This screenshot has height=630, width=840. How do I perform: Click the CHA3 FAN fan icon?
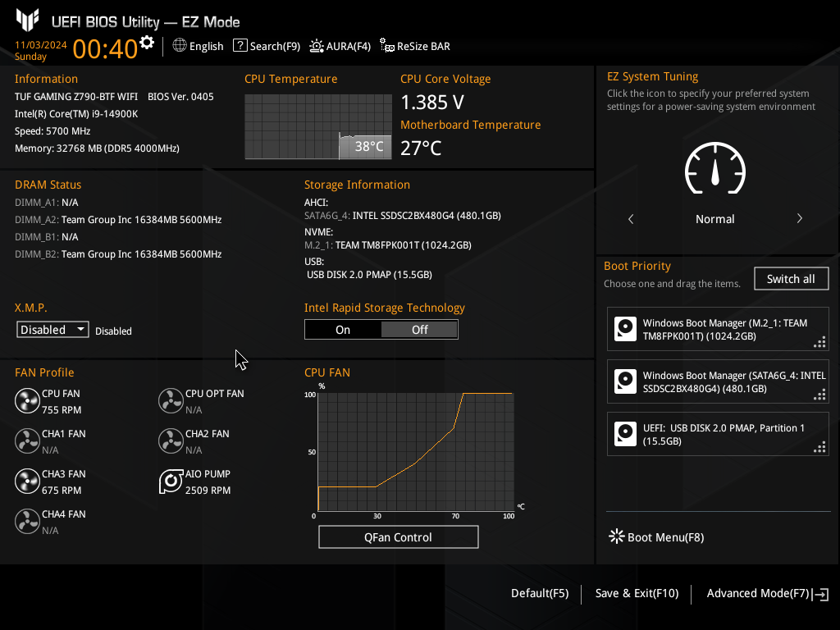tap(27, 482)
